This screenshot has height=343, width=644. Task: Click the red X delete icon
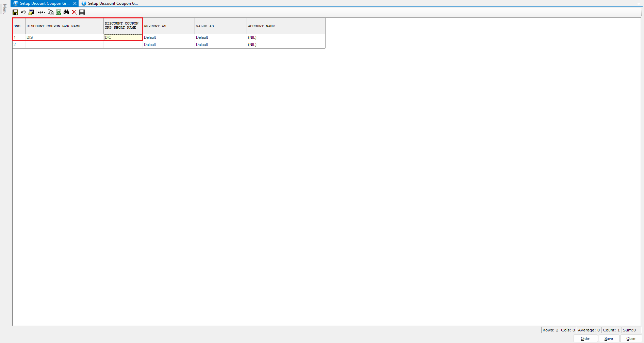[x=74, y=12]
